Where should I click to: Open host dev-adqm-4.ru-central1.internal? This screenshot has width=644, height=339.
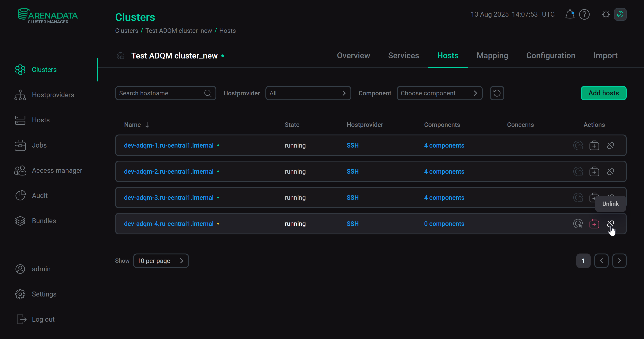tap(169, 224)
